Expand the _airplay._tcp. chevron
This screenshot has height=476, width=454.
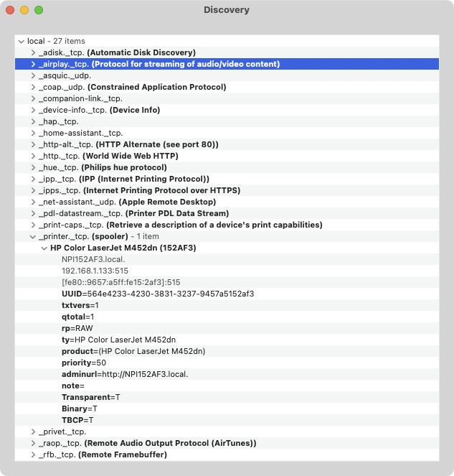pos(33,64)
